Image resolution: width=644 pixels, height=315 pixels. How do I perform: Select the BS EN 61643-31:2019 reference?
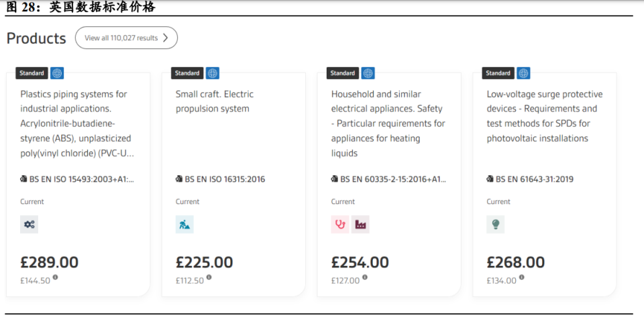(x=534, y=179)
